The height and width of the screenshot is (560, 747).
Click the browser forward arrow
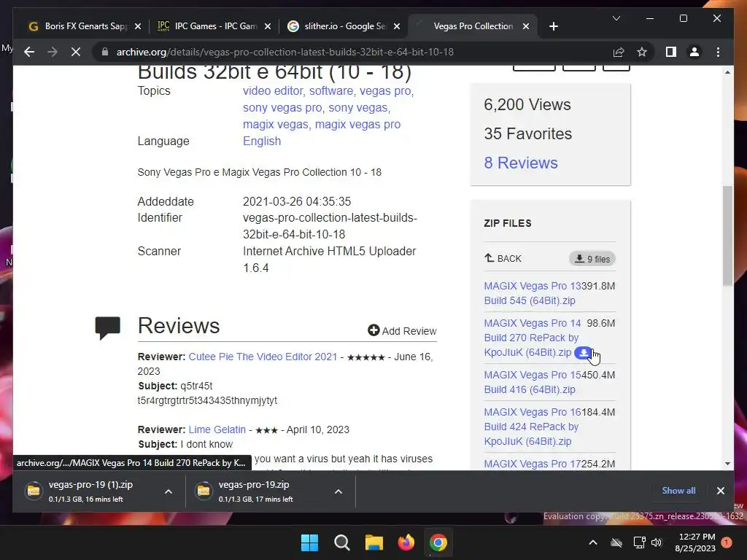click(x=53, y=52)
